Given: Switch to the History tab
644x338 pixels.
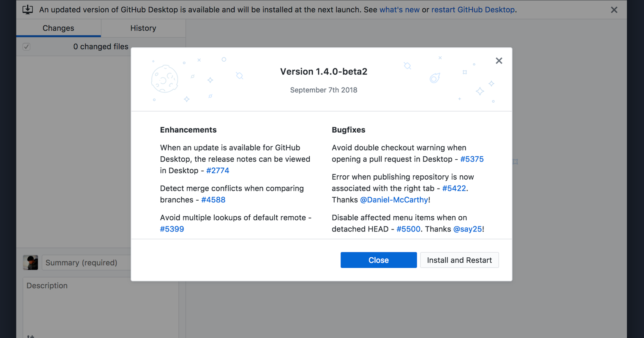Looking at the screenshot, I should pyautogui.click(x=143, y=28).
